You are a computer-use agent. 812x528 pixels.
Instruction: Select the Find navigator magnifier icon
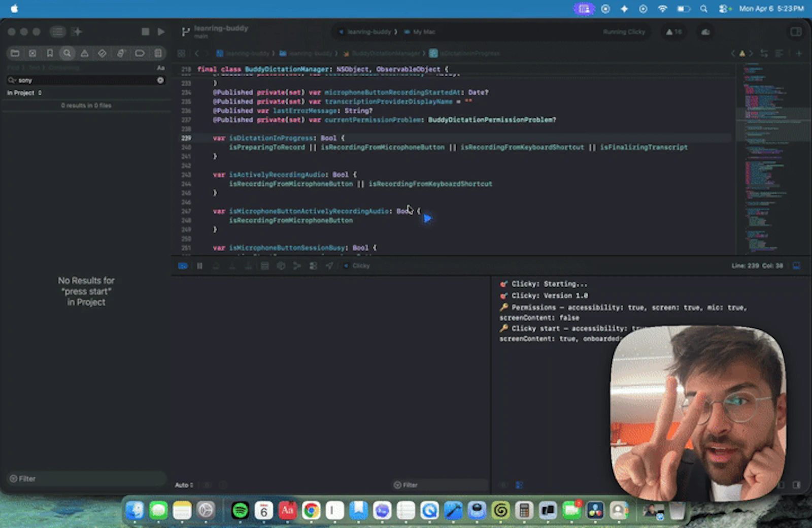point(67,53)
